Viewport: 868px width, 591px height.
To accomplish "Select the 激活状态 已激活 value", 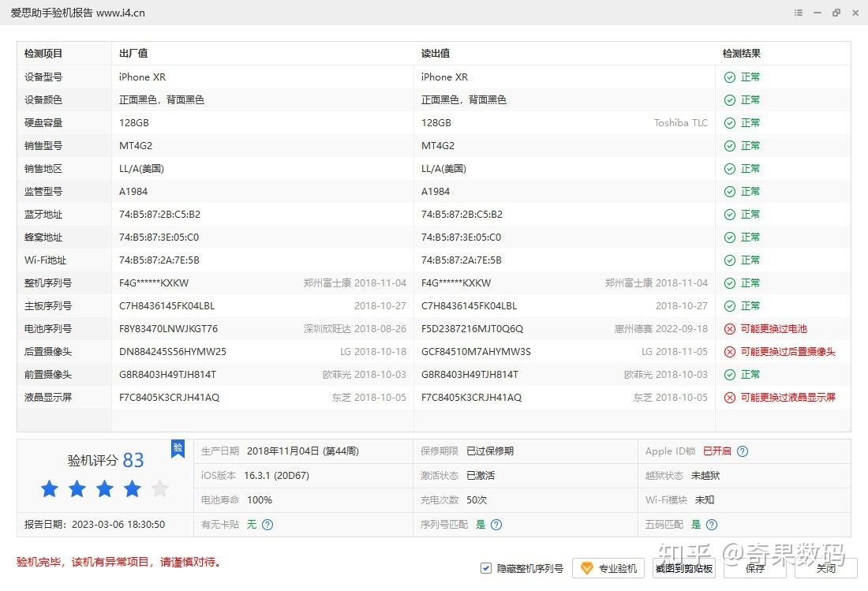I will pyautogui.click(x=481, y=475).
